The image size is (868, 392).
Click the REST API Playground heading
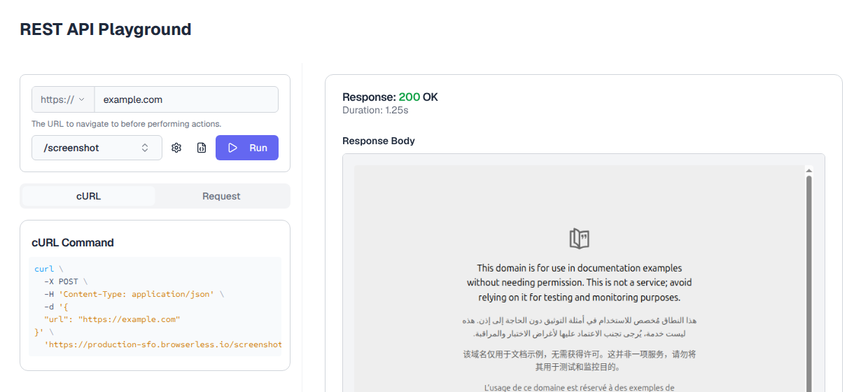click(x=106, y=29)
